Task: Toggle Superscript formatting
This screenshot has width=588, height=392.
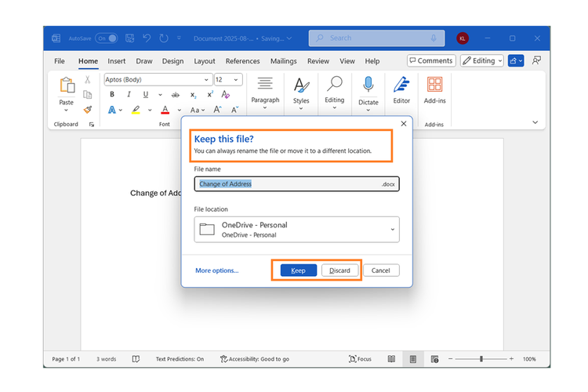Action: pos(210,95)
